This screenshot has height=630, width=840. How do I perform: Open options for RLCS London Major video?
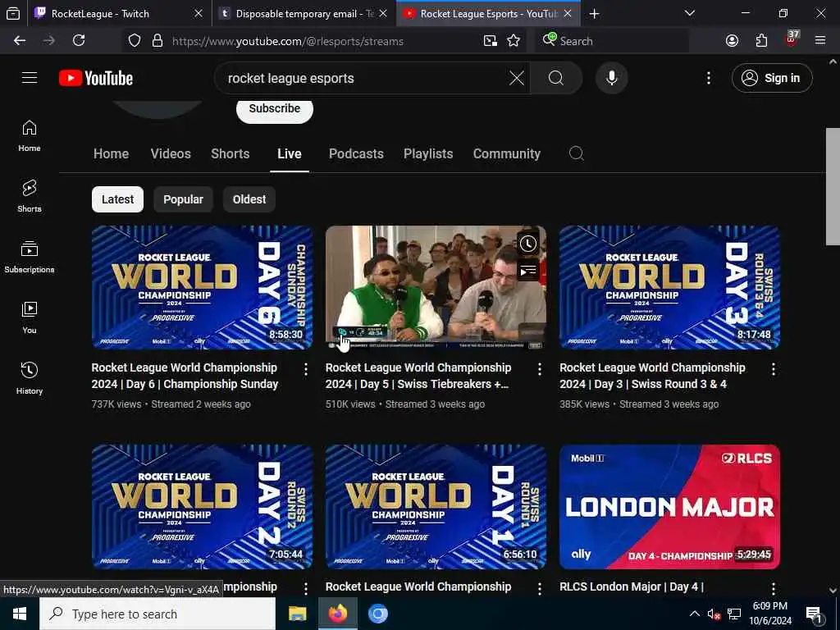coord(773,588)
